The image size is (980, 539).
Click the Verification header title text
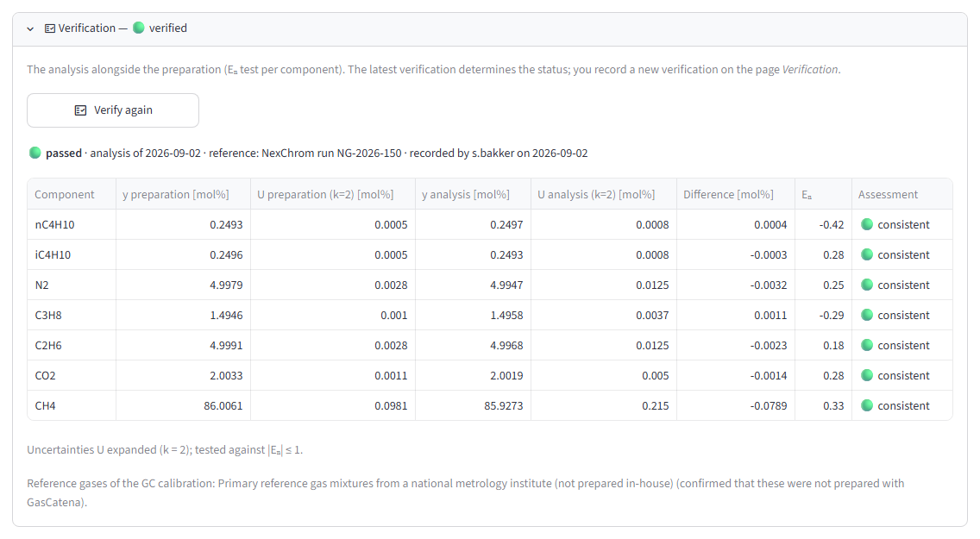pos(87,28)
